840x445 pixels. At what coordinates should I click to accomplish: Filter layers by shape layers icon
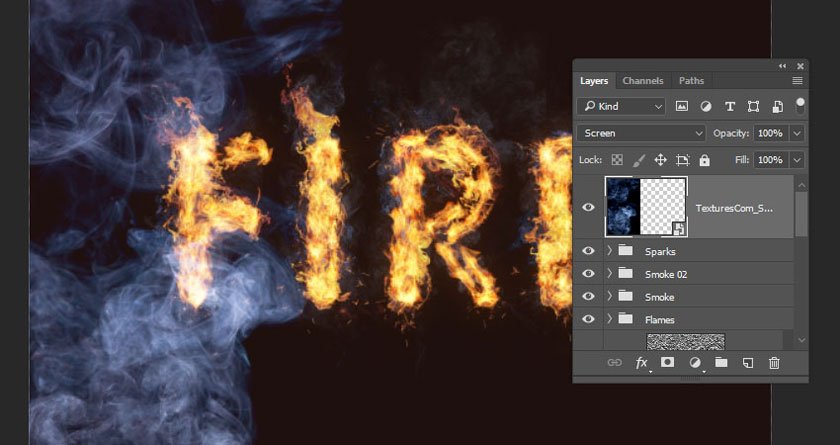pos(753,107)
